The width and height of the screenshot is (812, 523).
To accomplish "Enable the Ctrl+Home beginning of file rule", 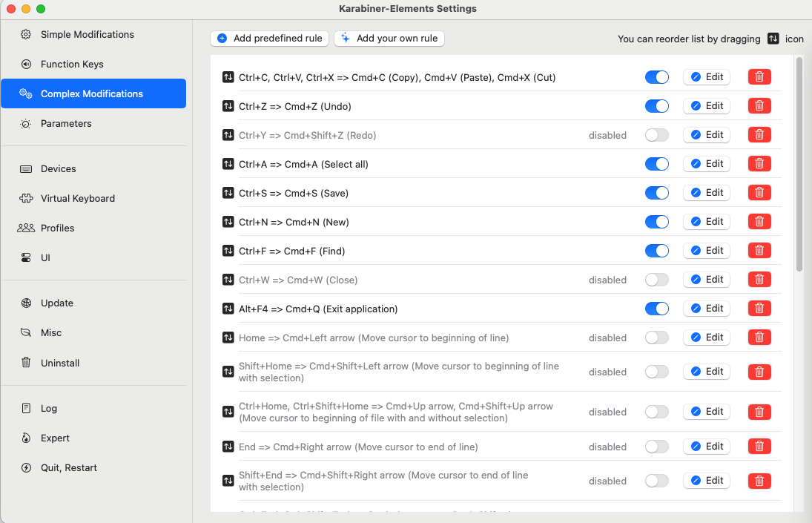I will pos(656,412).
